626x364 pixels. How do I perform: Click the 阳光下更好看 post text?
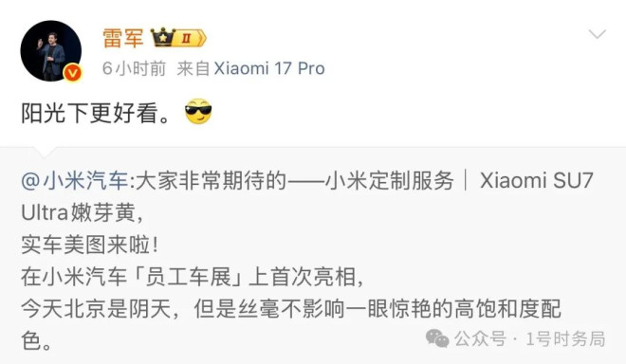pyautogui.click(x=96, y=113)
